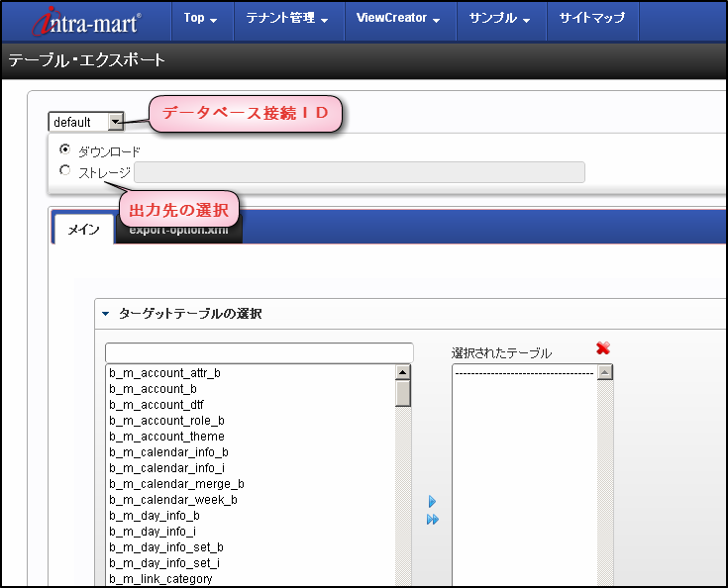Click the table filter text box
728x588 pixels.
click(260, 353)
